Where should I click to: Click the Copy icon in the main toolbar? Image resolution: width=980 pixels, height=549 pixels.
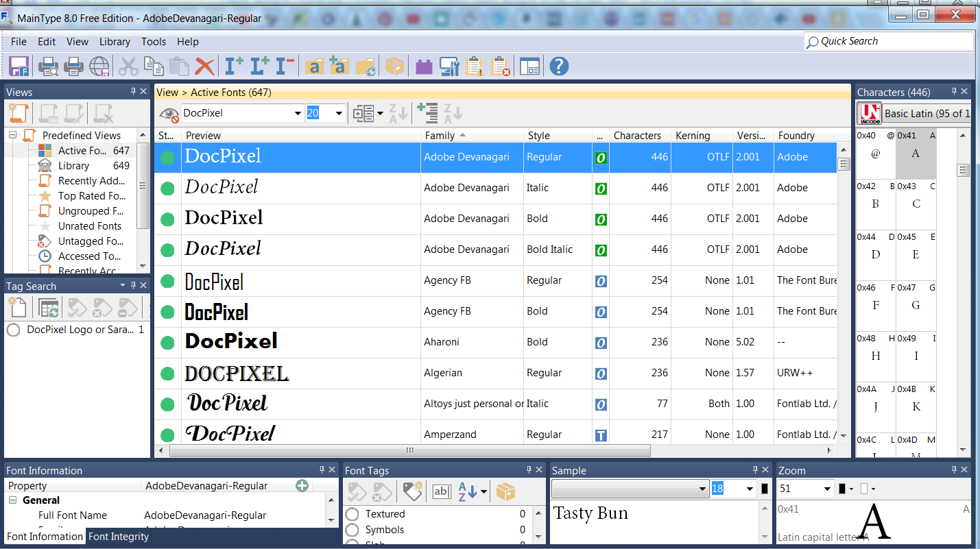click(154, 66)
